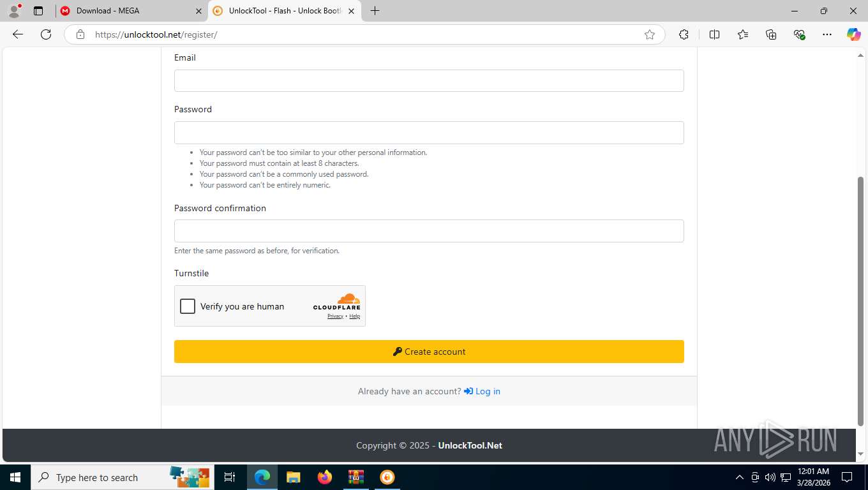Image resolution: width=868 pixels, height=490 pixels.
Task: Open the volume control in tray
Action: point(770,477)
